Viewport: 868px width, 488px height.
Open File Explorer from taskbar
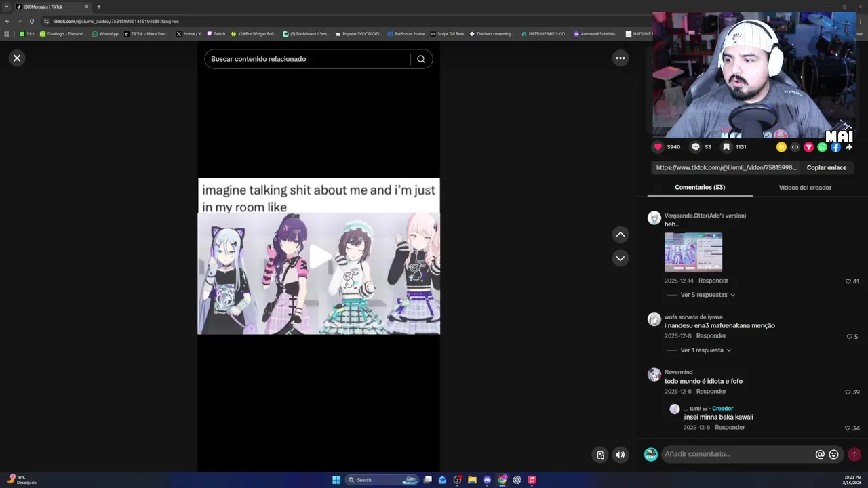472,480
